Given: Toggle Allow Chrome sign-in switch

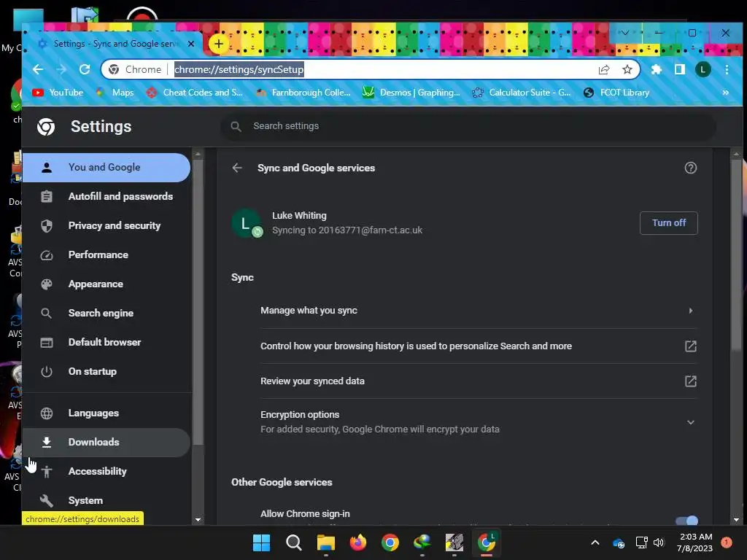Looking at the screenshot, I should pos(687,521).
